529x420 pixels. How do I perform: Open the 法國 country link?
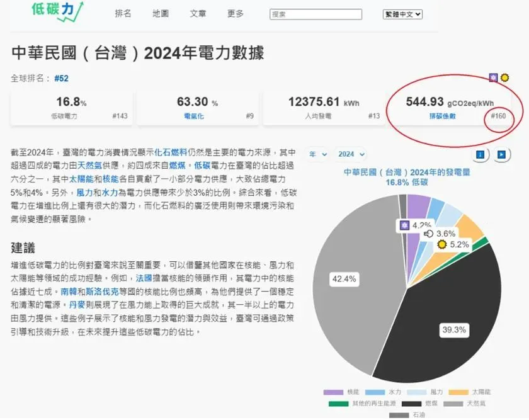point(144,278)
